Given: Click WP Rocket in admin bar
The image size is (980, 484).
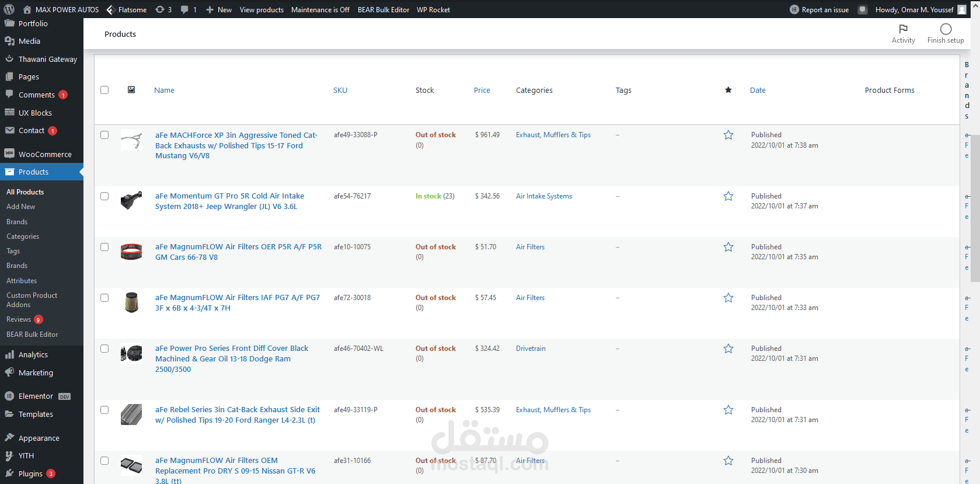Looking at the screenshot, I should 433,9.
